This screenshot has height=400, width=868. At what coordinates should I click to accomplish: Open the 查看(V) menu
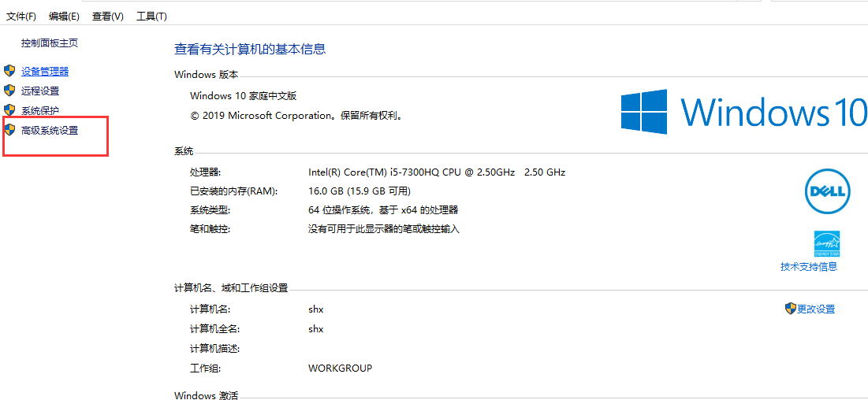point(108,17)
